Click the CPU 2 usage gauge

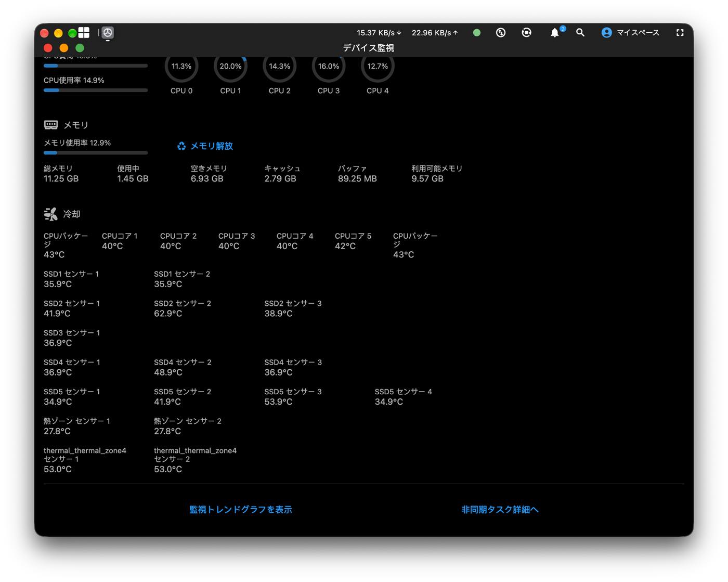(280, 67)
